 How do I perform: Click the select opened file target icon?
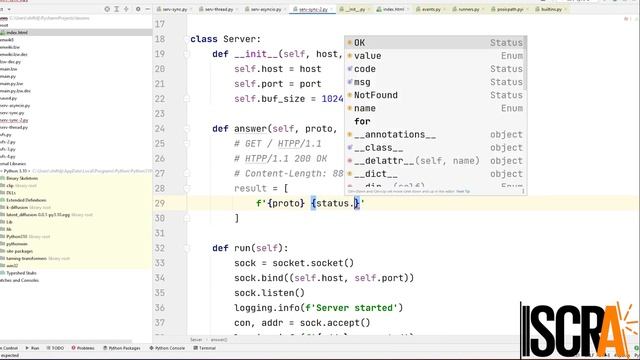[107, 9]
